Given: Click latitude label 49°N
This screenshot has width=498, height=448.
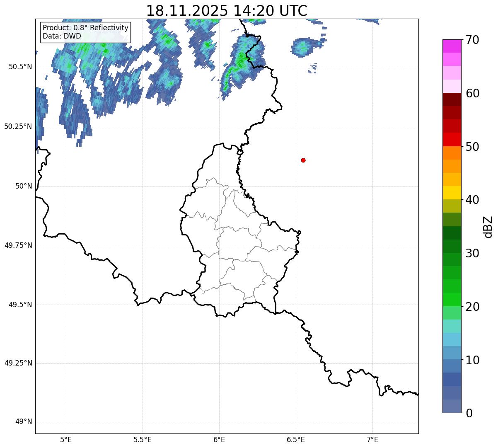Looking at the screenshot, I should [24, 422].
